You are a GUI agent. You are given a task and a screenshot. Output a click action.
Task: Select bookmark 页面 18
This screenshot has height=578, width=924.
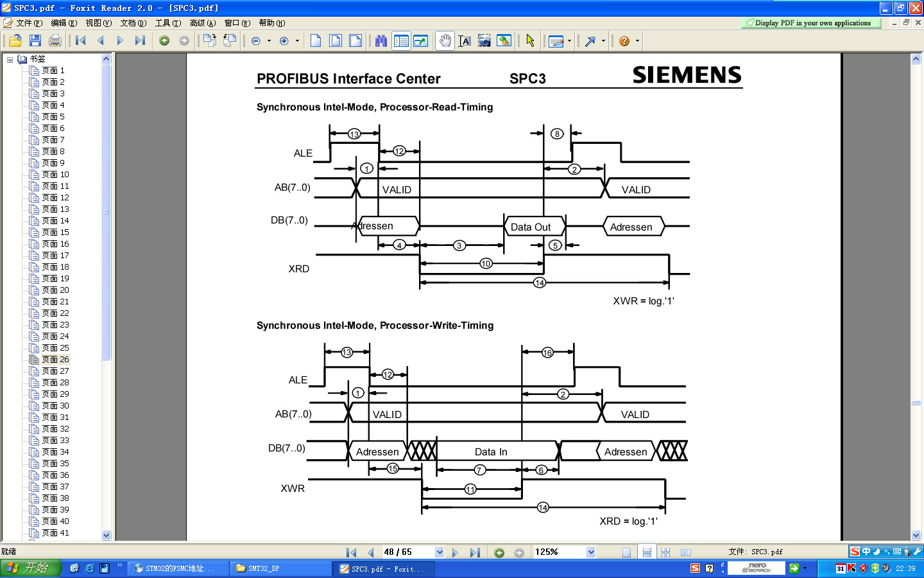55,267
